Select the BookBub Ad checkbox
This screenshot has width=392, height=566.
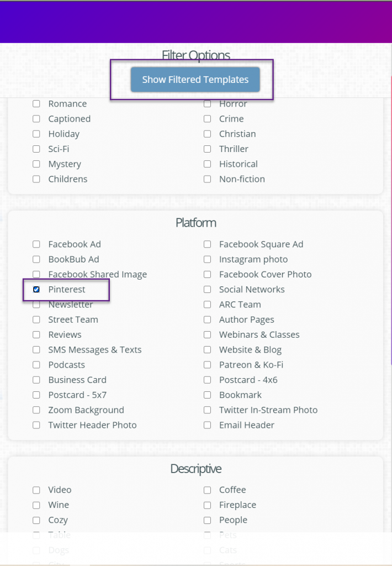[36, 259]
